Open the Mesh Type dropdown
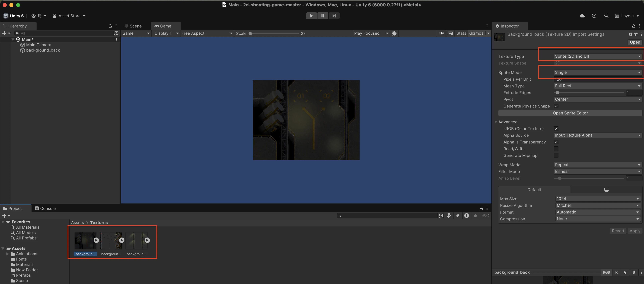 click(x=598, y=86)
